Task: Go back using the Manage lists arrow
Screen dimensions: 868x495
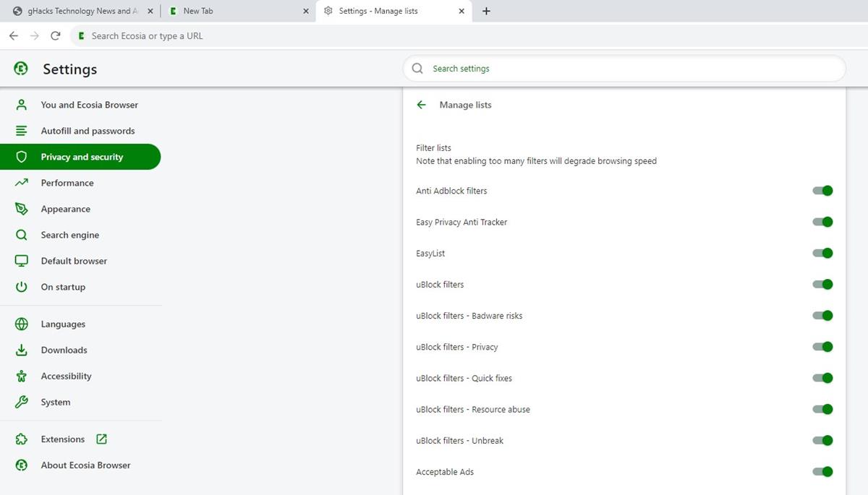Action: click(x=421, y=104)
